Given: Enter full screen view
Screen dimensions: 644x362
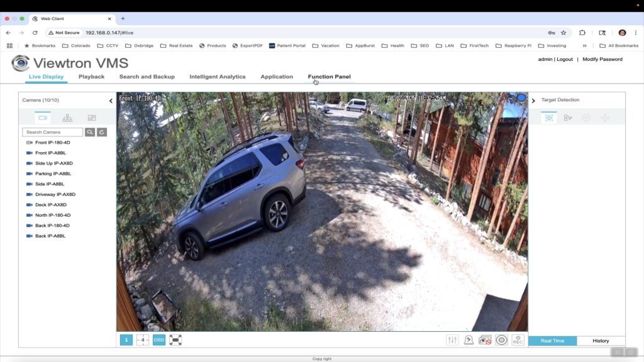Looking at the screenshot, I should click(x=175, y=340).
